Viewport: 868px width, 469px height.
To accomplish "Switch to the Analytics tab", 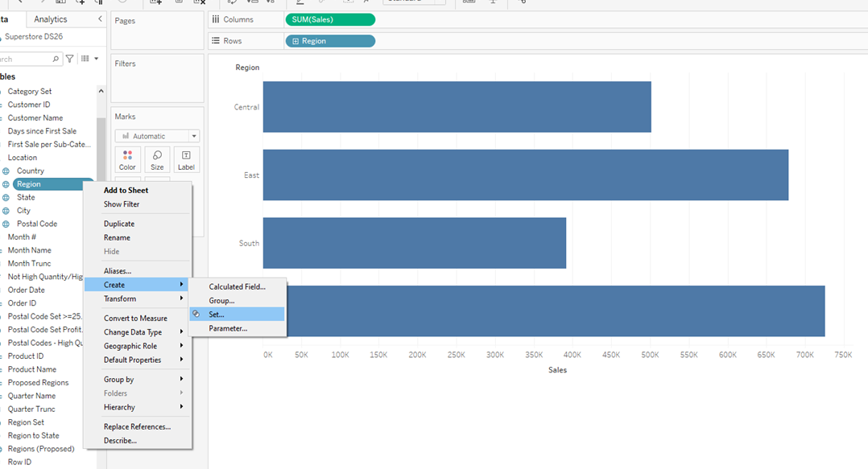I will 51,19.
